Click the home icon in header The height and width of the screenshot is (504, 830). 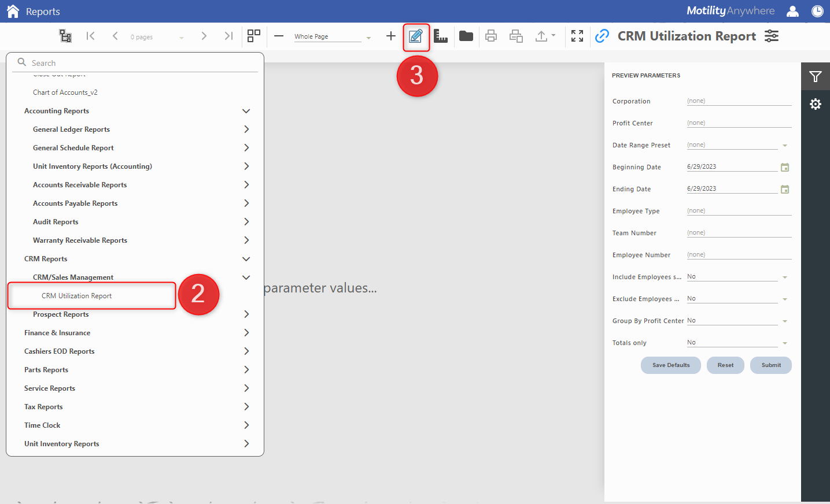[x=13, y=11]
